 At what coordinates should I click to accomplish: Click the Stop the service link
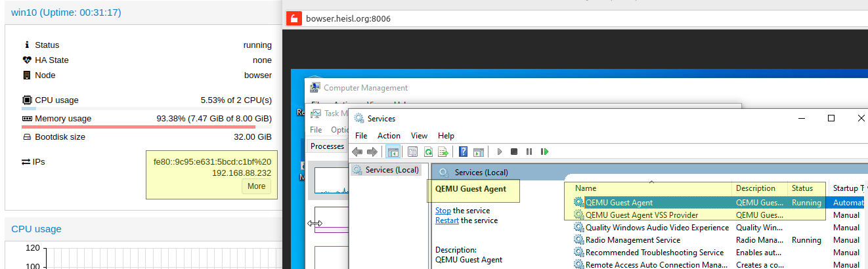[443, 211]
